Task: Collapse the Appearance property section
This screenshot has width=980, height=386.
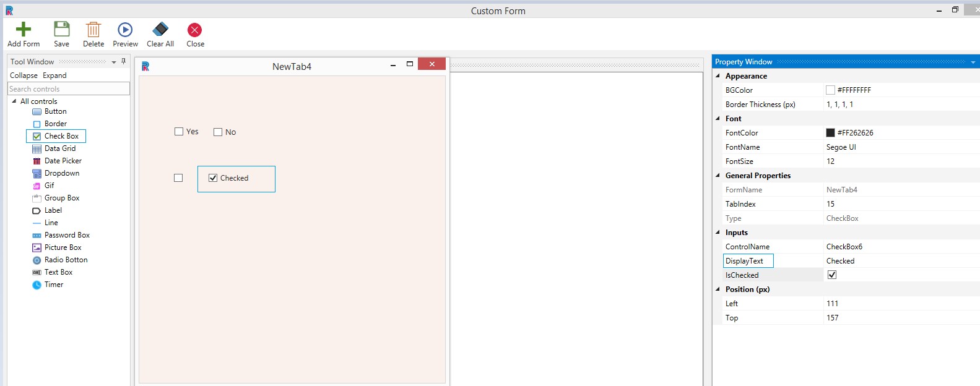Action: (718, 76)
